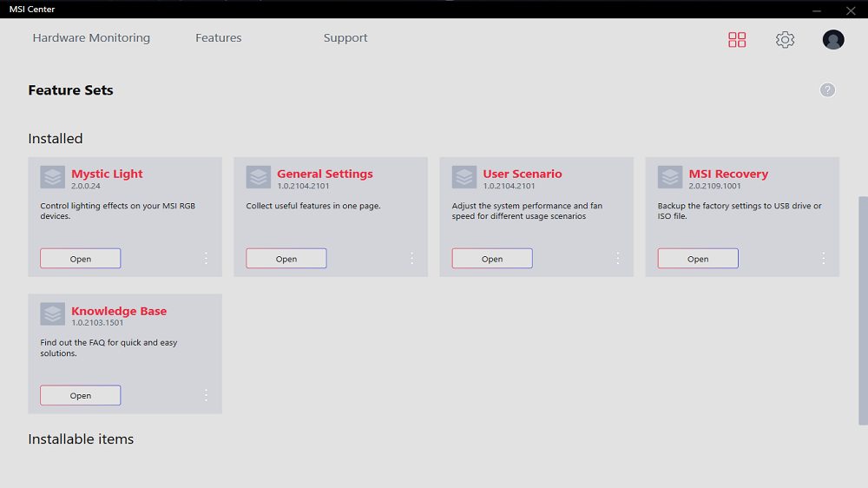Close the MSI Center window

click(x=851, y=10)
